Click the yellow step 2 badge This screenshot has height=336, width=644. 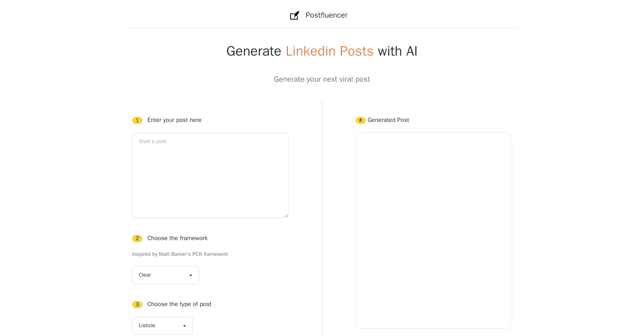tap(137, 238)
